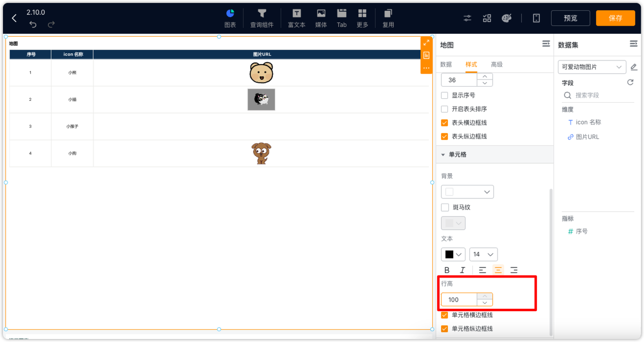Align cell text center

pos(498,270)
